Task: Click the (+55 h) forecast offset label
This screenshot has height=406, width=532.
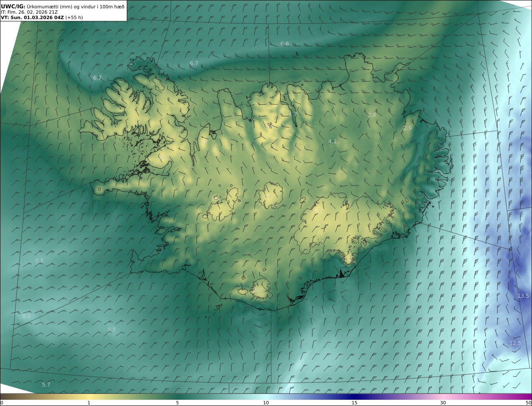Action: point(74,18)
